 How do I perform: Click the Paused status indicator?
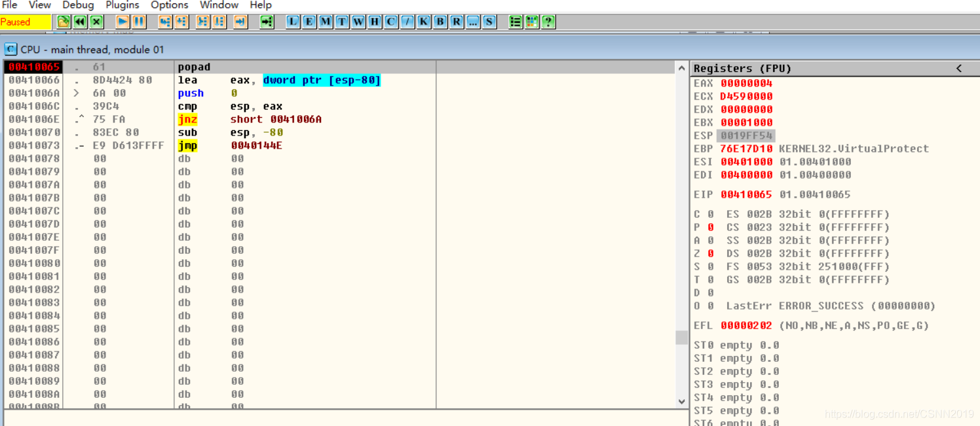click(x=26, y=22)
